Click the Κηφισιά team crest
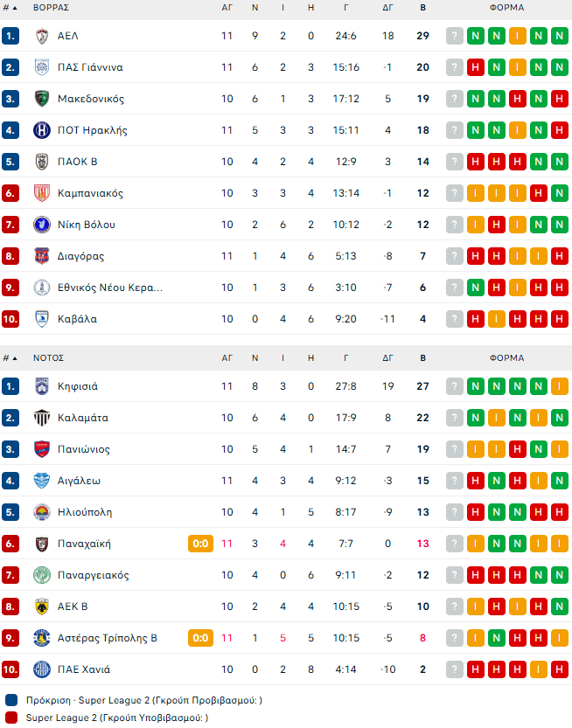 [x=41, y=386]
